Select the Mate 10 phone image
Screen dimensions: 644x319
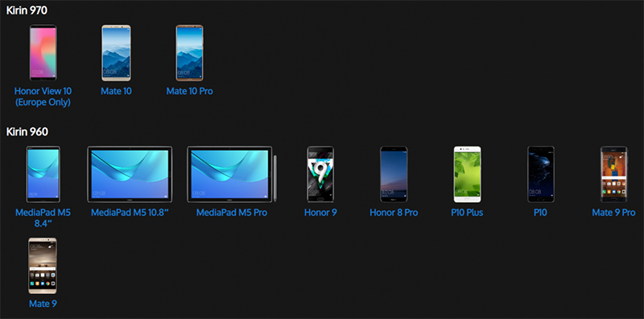[x=116, y=52]
